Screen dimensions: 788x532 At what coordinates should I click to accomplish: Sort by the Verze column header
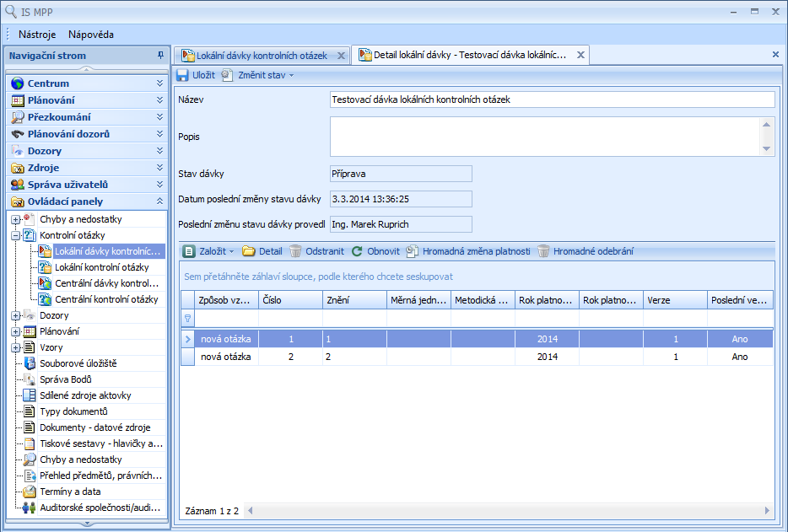coord(675,300)
